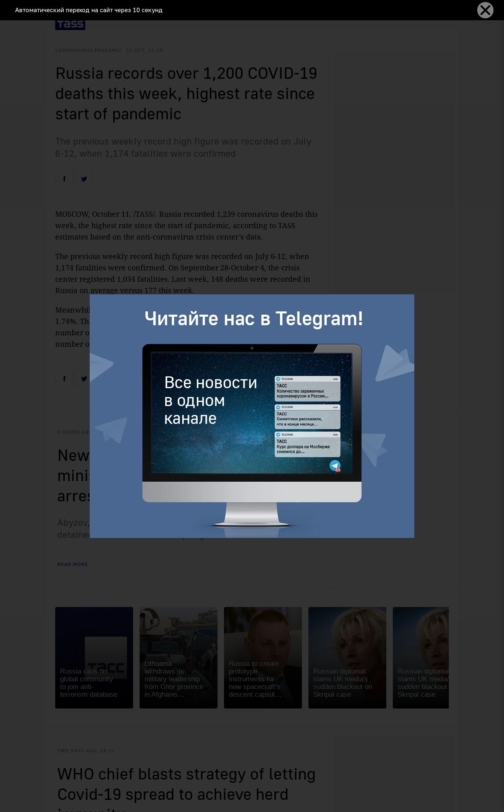Share the article on Facebook (top icon)
The width and height of the screenshot is (504, 812).
[64, 179]
